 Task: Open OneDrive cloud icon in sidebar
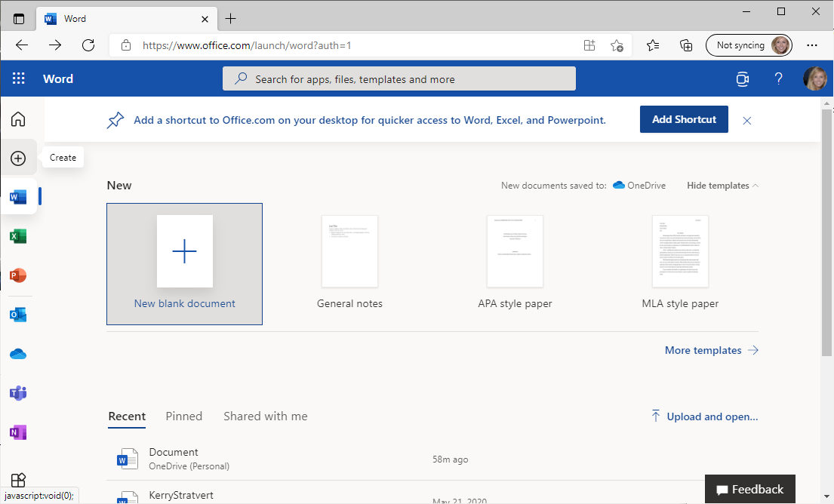18,354
